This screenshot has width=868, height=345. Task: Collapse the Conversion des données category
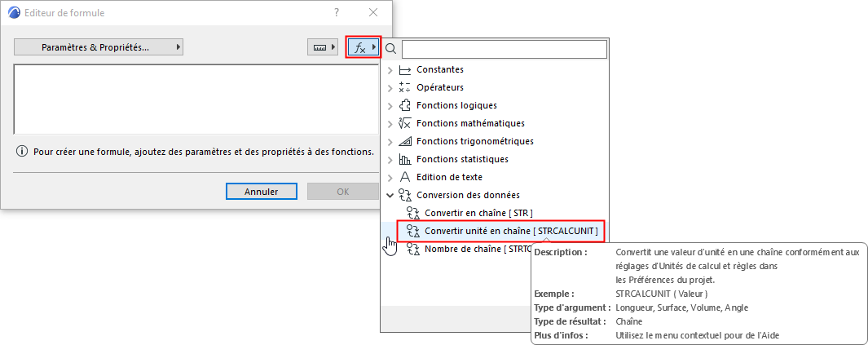[390, 196]
